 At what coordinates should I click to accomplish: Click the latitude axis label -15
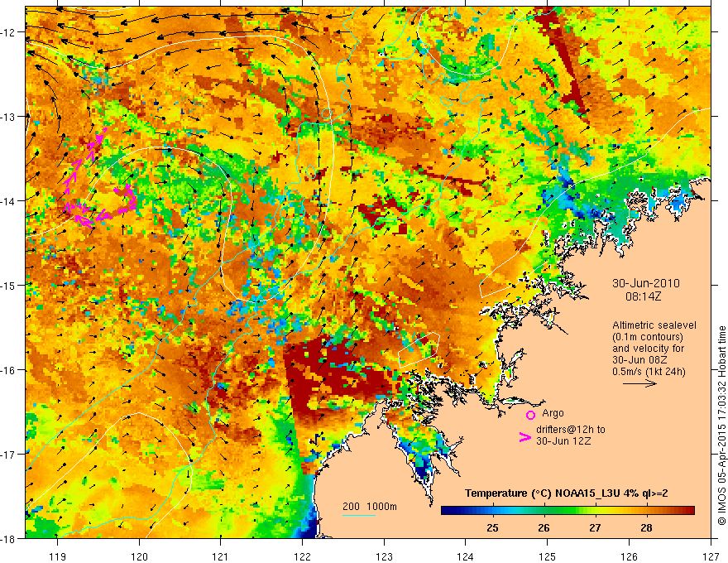click(8, 285)
